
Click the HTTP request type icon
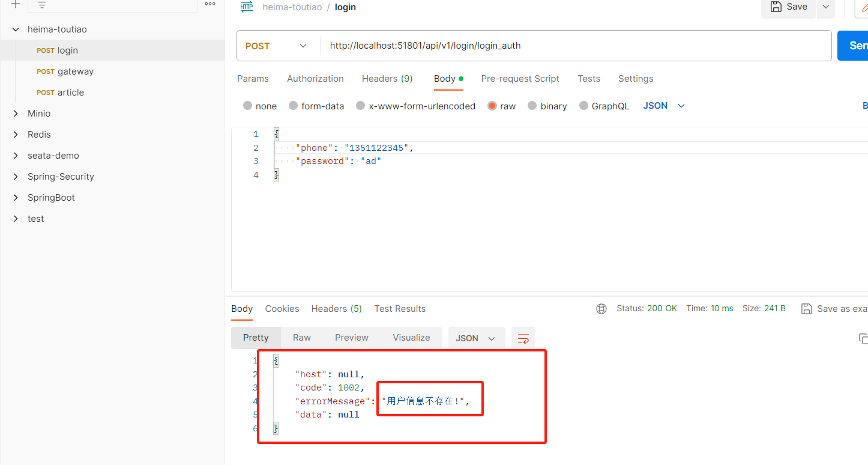(246, 7)
